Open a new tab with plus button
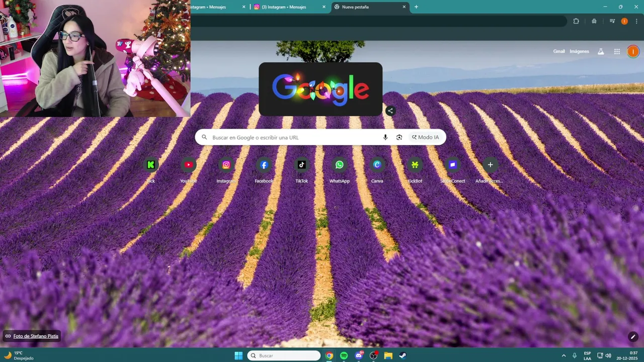This screenshot has height=362, width=644. tap(416, 7)
